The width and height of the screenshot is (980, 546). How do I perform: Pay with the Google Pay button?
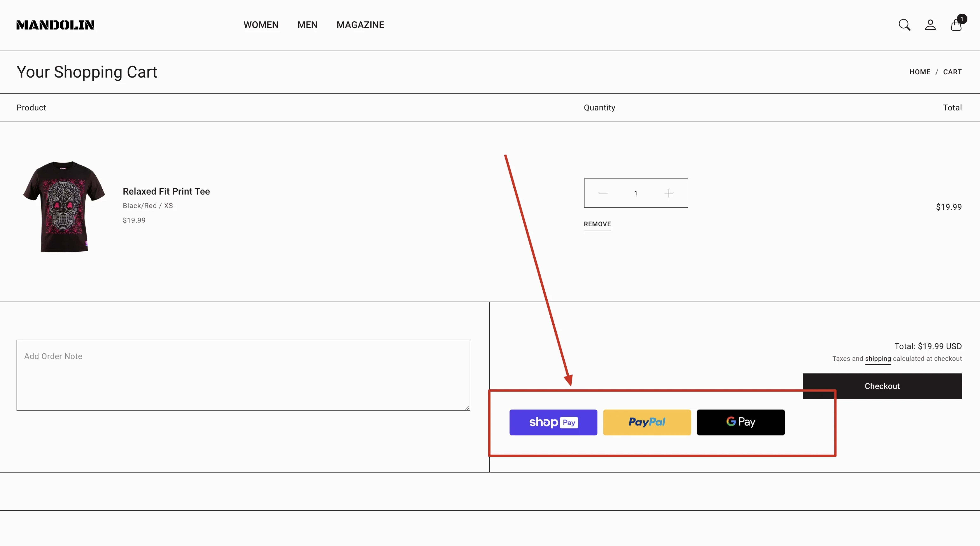coord(740,422)
